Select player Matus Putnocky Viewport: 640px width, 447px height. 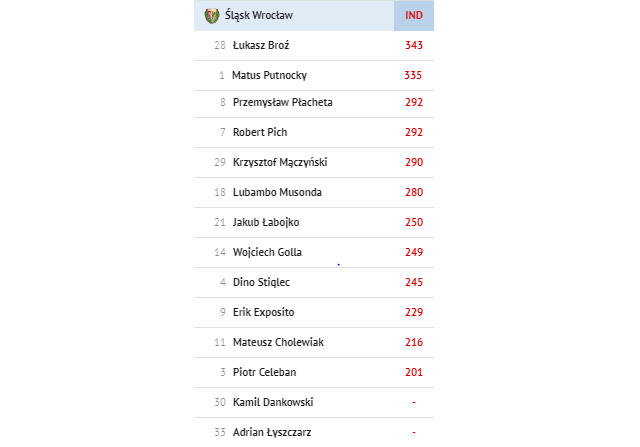click(269, 76)
